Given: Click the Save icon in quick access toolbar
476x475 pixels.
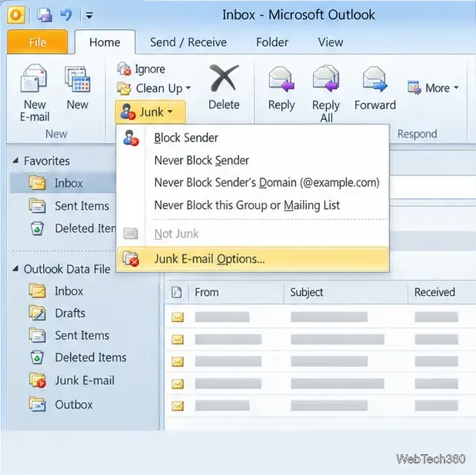Looking at the screenshot, I should (45, 15).
